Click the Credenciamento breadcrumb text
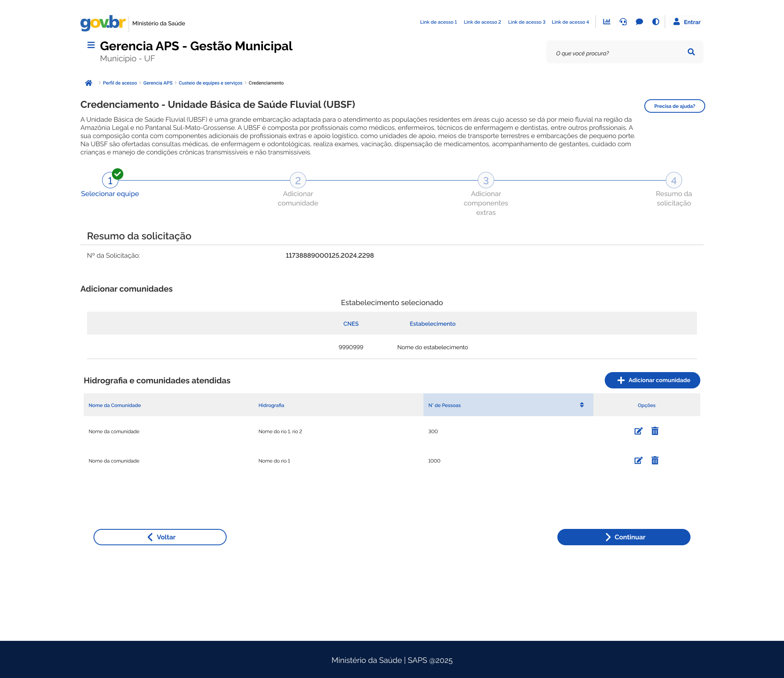The width and height of the screenshot is (784, 678). click(266, 83)
